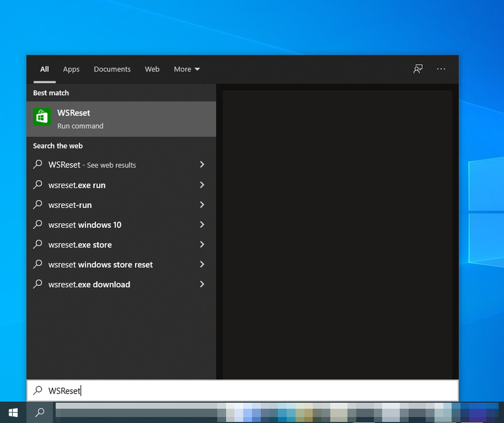
Task: Click magnifier icon beside wsreset.exe store
Action: point(38,245)
